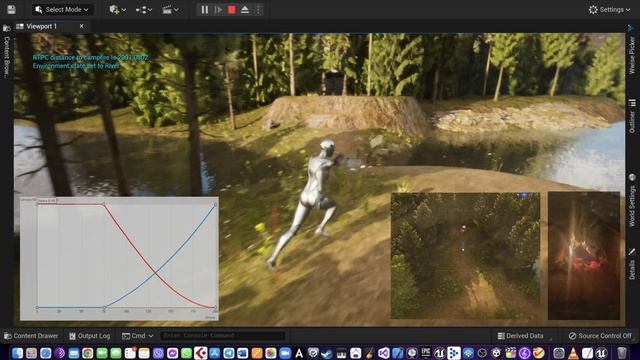Open the App Store from the dock
This screenshot has width=640, height=360.
coord(215,353)
